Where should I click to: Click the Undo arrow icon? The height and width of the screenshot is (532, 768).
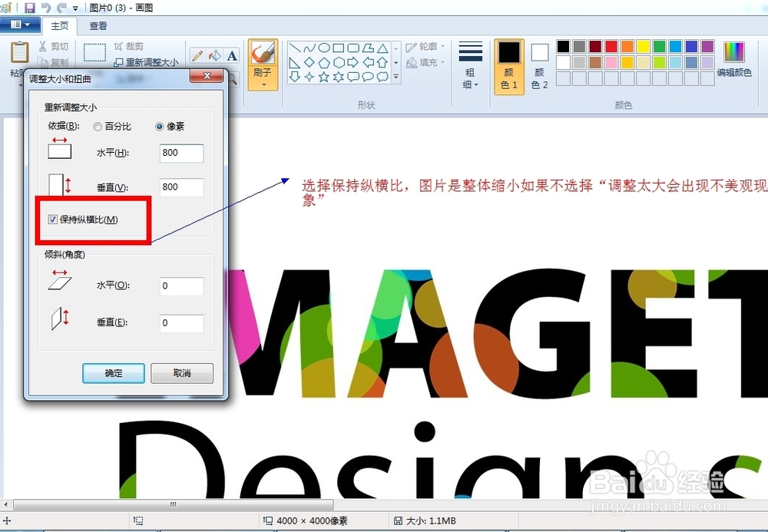point(45,8)
